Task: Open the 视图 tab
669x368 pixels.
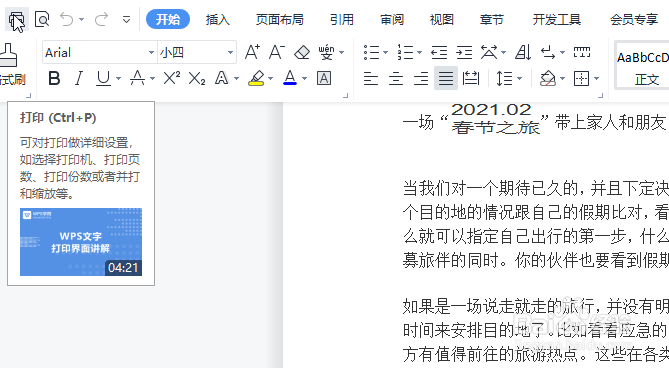Action: (x=442, y=20)
